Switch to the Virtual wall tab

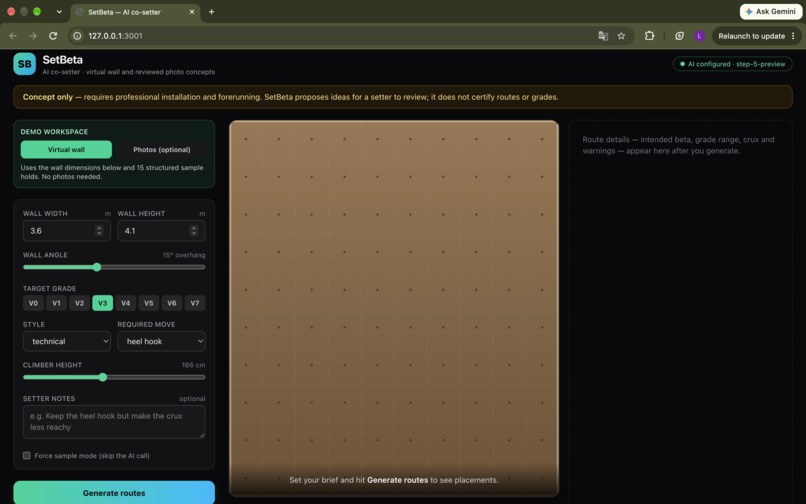(x=66, y=150)
